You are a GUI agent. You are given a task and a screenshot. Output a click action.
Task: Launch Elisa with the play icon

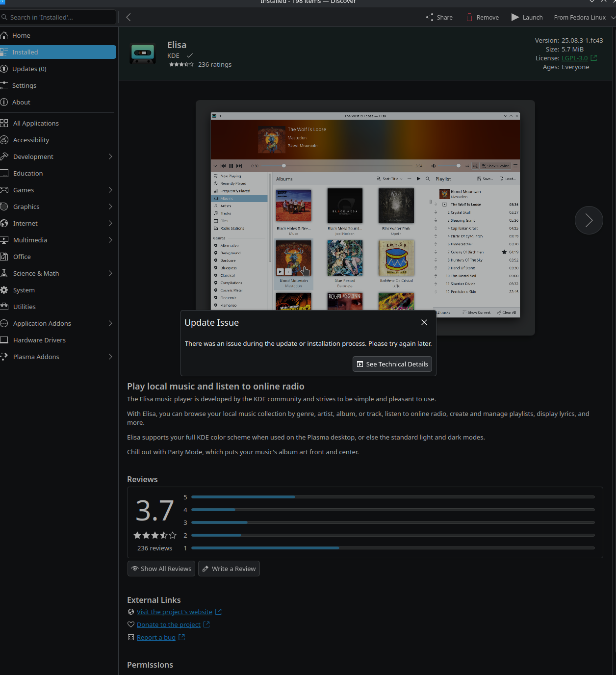pyautogui.click(x=515, y=17)
